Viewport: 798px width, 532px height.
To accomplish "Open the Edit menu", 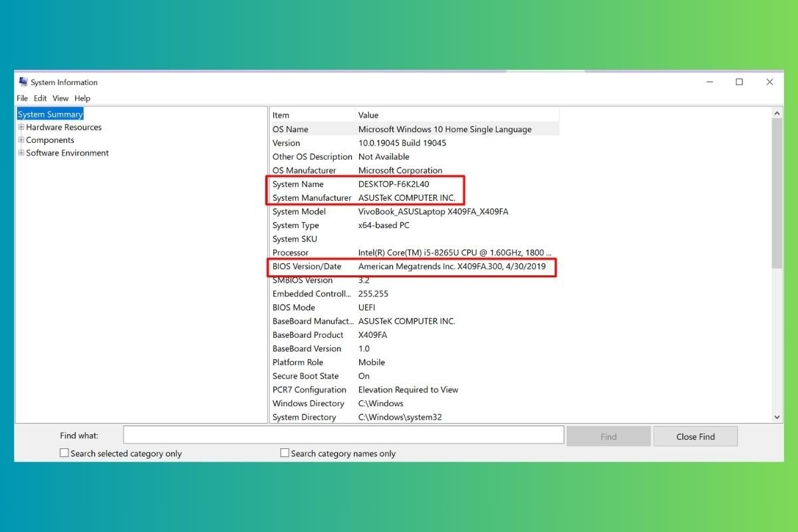I will coord(40,98).
